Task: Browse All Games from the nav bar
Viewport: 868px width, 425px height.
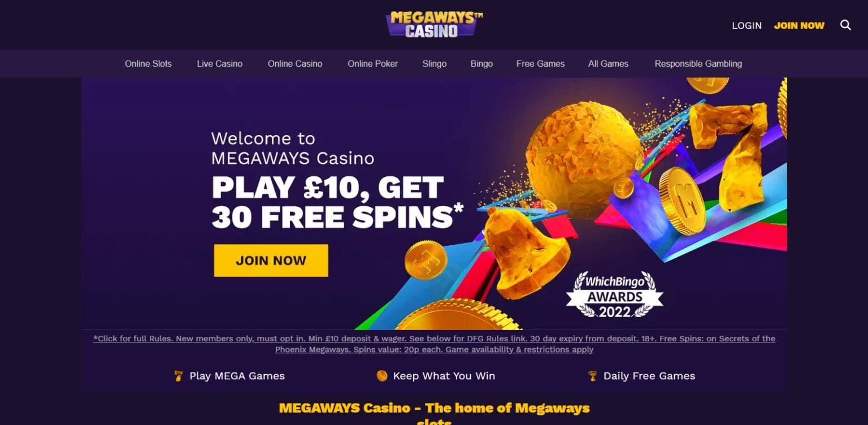Action: tap(608, 64)
